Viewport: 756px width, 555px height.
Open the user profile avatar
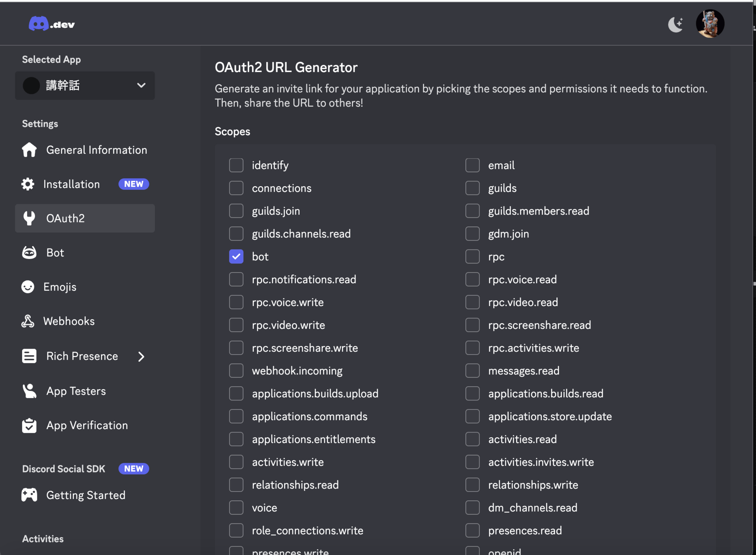(x=710, y=24)
